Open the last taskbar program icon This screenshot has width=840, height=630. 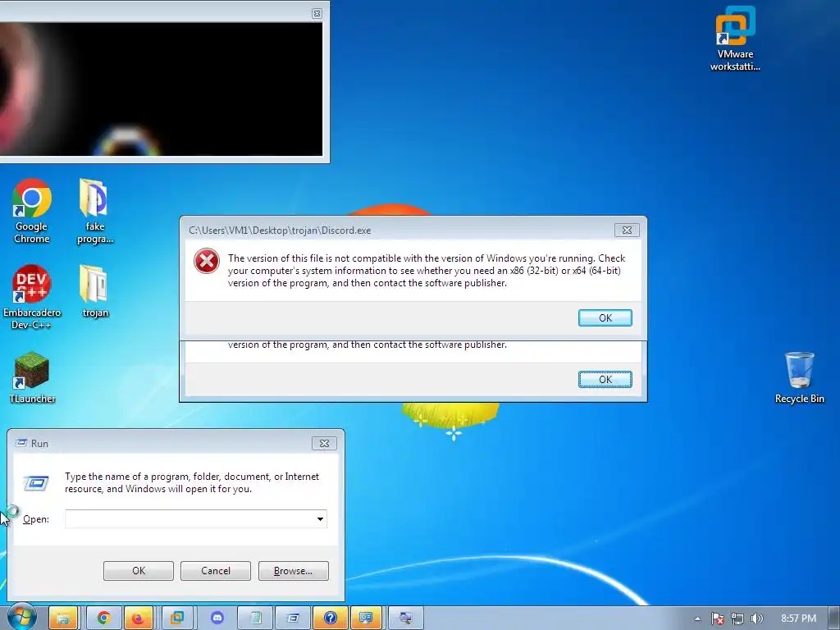pos(405,619)
